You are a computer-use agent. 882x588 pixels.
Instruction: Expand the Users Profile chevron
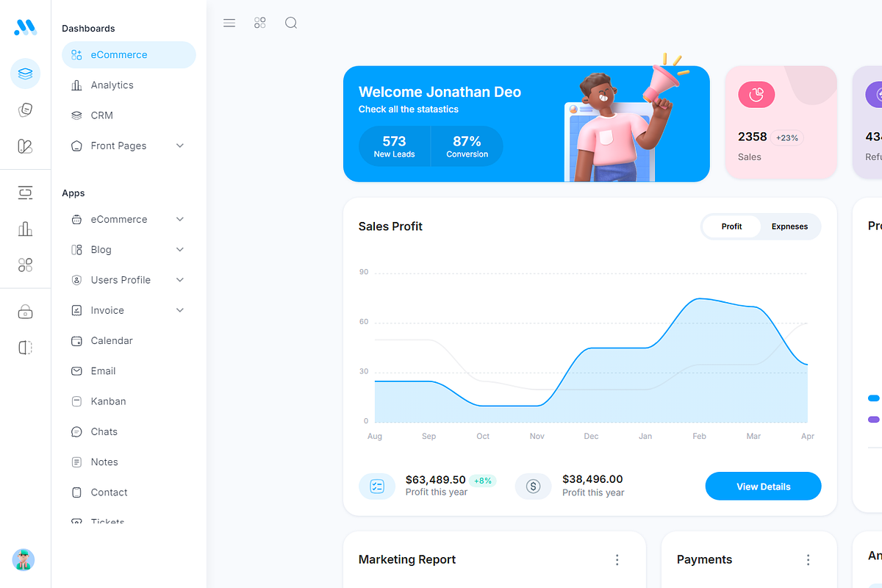[180, 280]
